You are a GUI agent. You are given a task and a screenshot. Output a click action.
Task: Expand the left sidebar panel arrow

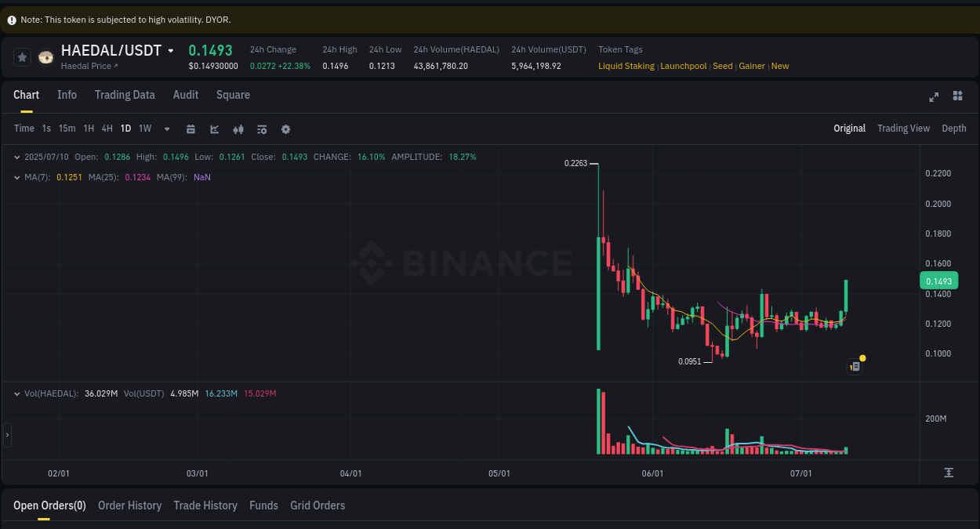coord(6,435)
